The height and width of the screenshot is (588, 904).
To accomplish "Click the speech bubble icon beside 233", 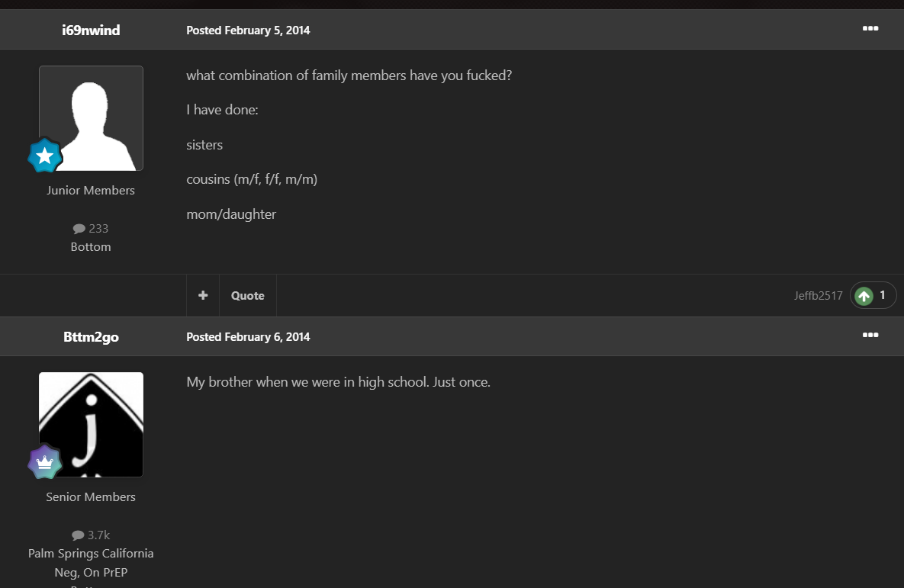I will 79,229.
